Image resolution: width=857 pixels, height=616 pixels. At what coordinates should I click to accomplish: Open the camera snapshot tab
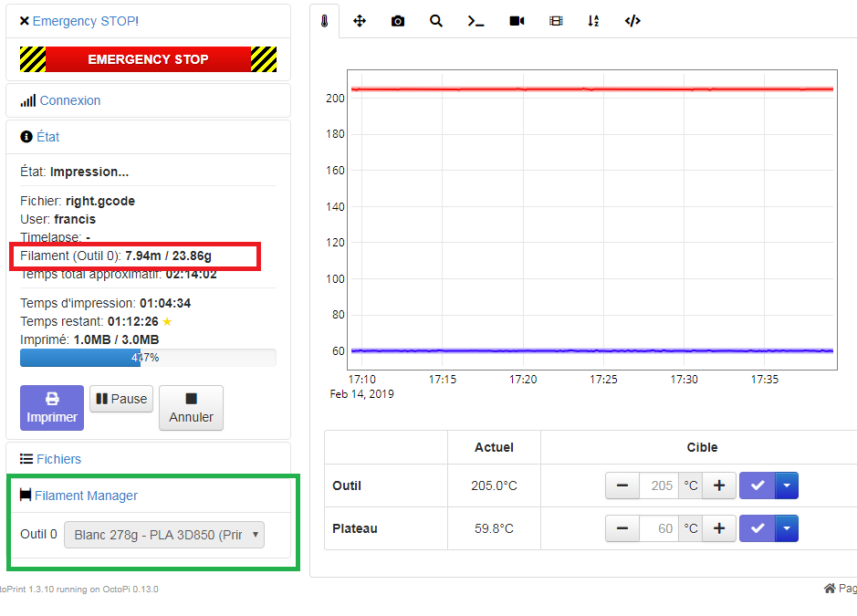(398, 21)
